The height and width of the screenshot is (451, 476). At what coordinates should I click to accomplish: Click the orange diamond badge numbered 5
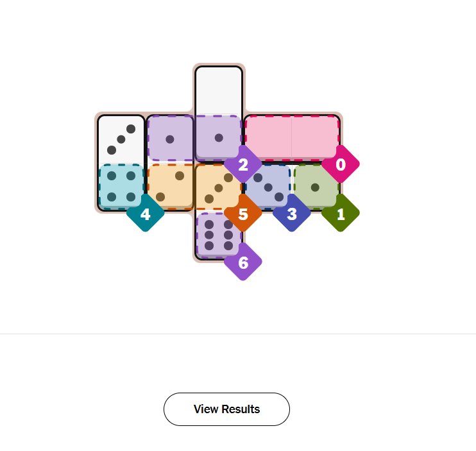(243, 214)
